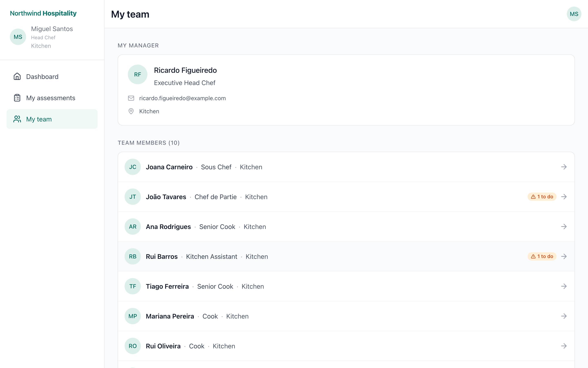This screenshot has width=588, height=368.
Task: Open Rui Oliveira via the row arrow
Action: (x=564, y=346)
